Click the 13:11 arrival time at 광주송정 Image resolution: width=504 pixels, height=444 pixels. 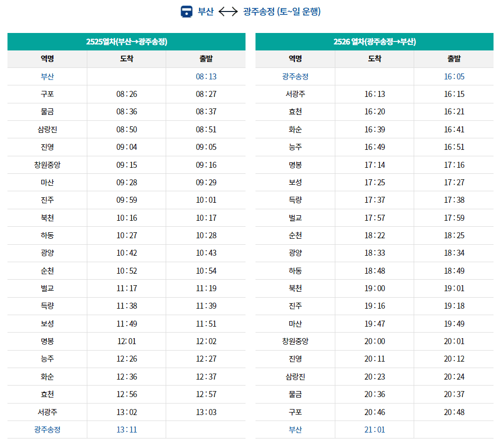point(126,429)
